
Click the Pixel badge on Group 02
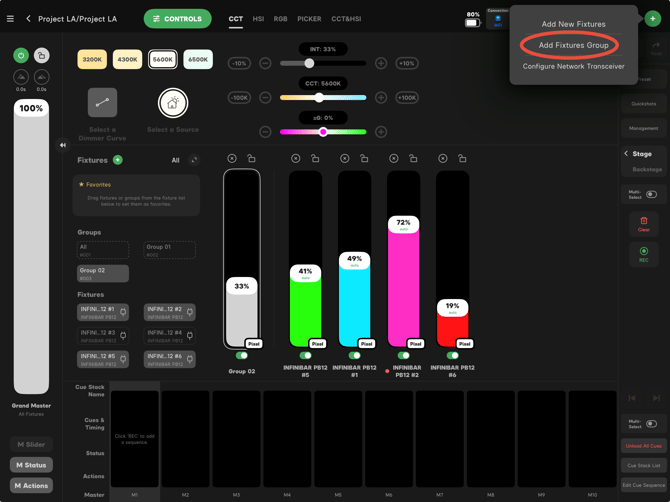(x=254, y=344)
